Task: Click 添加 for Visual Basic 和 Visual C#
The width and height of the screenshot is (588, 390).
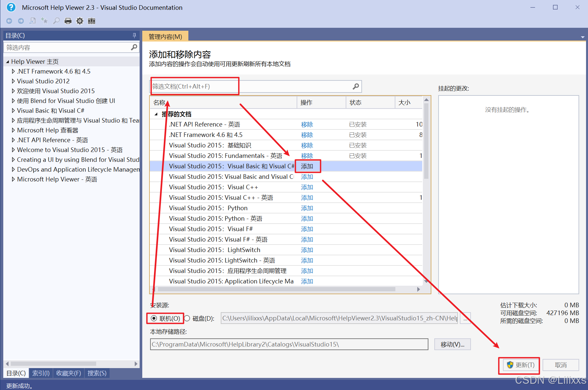Action: pos(307,166)
